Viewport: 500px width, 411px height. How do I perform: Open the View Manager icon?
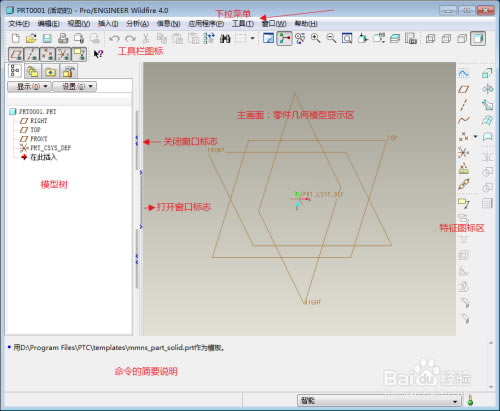coord(411,38)
